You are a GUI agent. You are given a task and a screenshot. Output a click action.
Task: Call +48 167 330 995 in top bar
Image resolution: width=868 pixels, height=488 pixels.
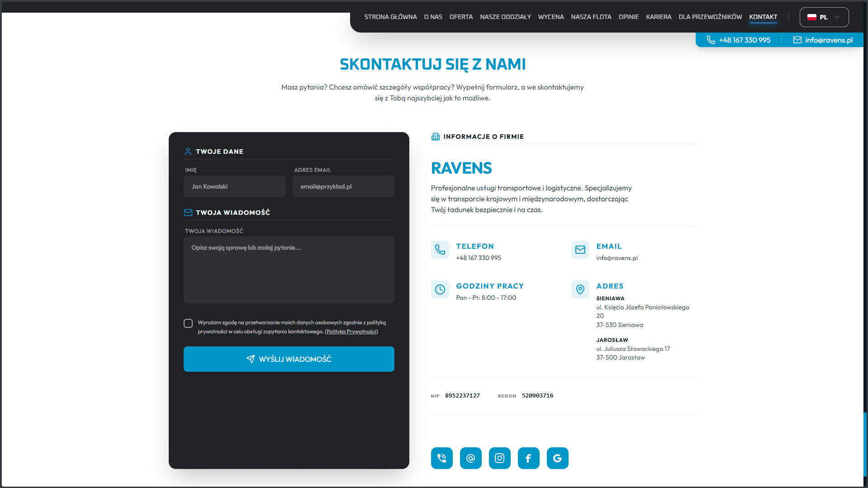click(x=745, y=40)
